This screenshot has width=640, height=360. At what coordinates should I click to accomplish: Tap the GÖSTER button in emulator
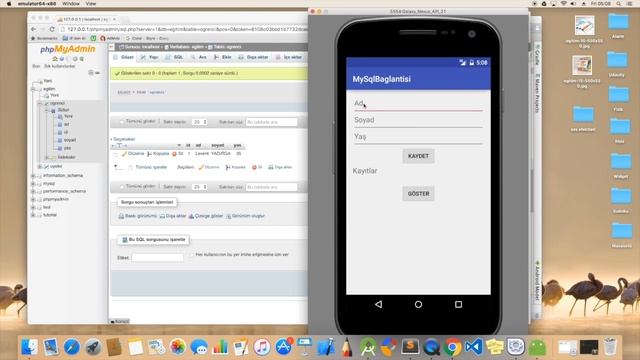coord(418,194)
